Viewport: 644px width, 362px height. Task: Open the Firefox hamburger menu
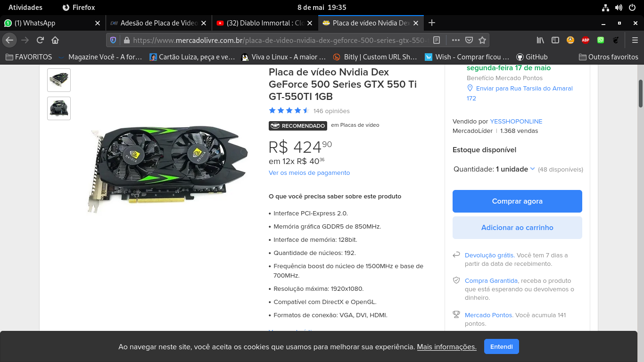click(635, 40)
